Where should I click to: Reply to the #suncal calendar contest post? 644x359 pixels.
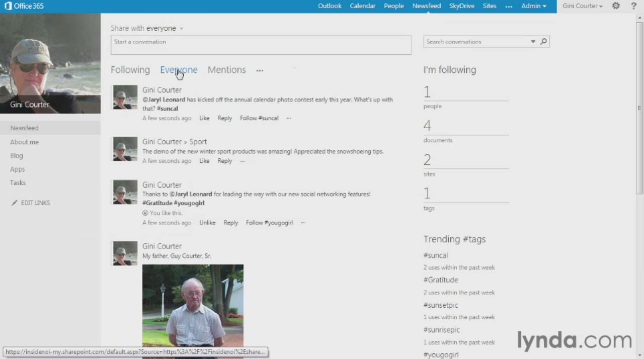225,118
